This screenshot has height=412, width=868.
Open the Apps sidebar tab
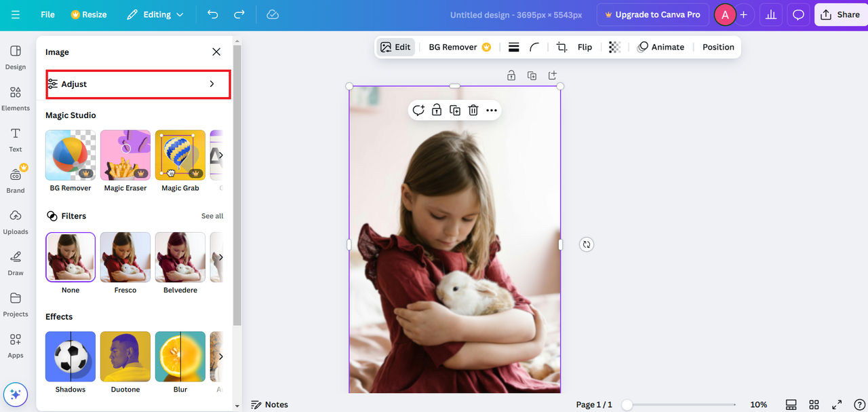[16, 346]
